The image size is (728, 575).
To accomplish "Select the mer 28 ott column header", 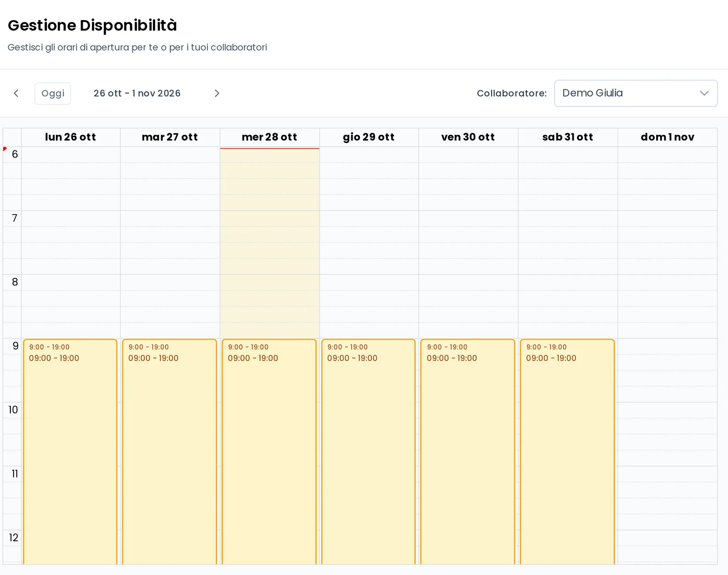I will (269, 137).
